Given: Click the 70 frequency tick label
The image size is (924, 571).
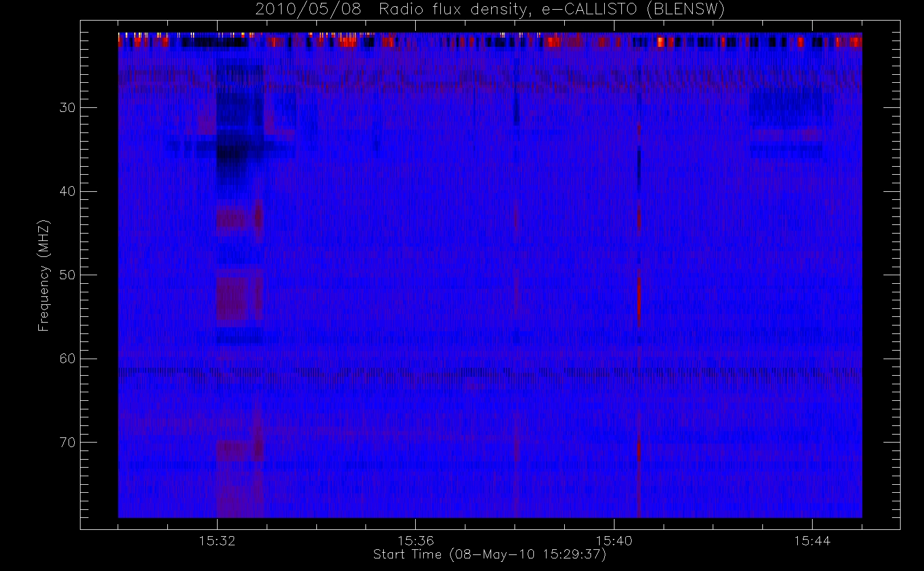Looking at the screenshot, I should point(67,442).
